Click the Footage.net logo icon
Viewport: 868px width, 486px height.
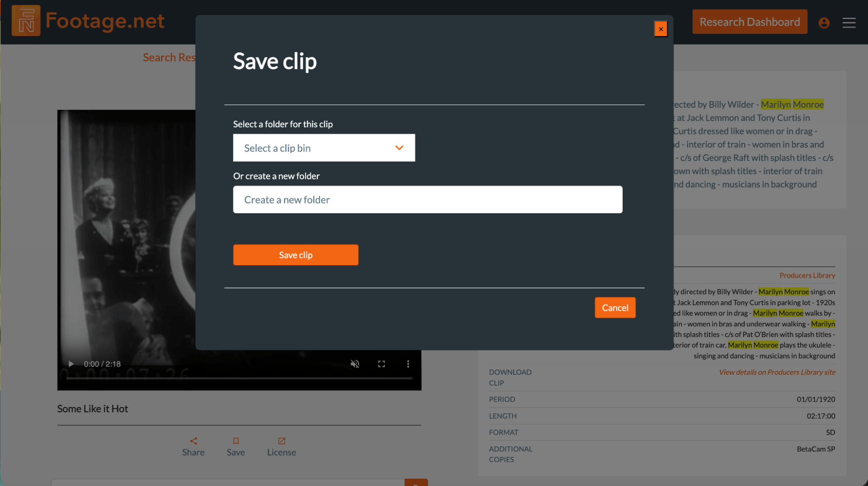pyautogui.click(x=26, y=20)
